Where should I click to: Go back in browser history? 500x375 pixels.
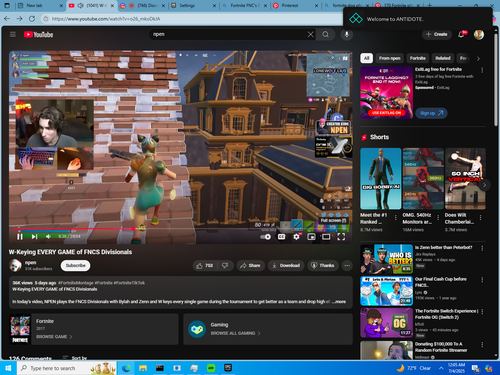pos(7,19)
